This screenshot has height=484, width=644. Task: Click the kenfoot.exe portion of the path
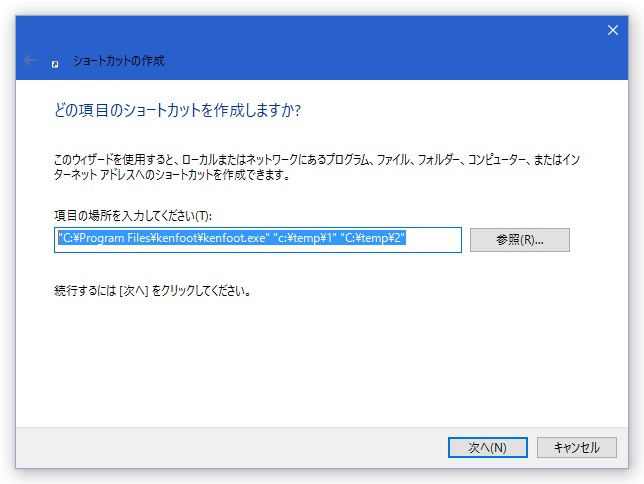click(236, 238)
